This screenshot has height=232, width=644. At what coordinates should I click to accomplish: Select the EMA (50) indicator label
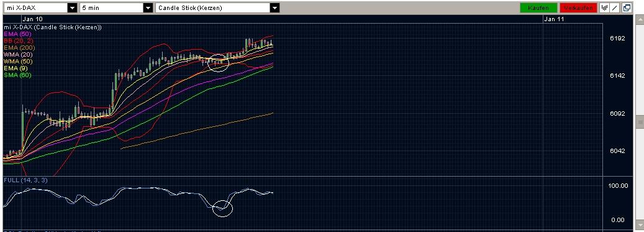pyautogui.click(x=17, y=34)
